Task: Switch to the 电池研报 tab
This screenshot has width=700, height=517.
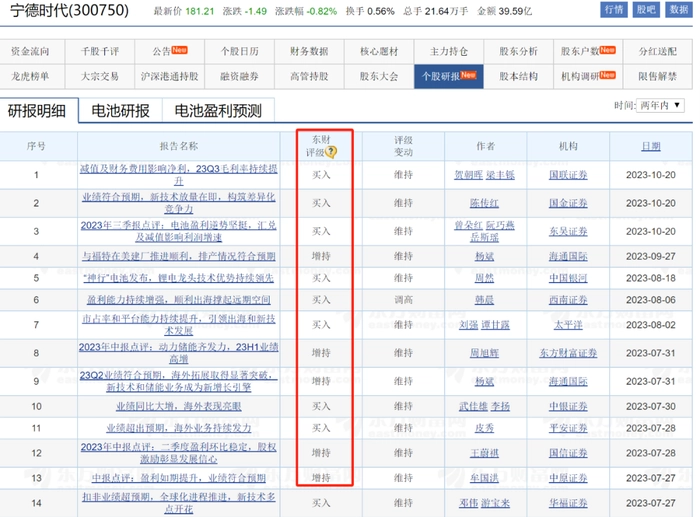Action: (120, 111)
